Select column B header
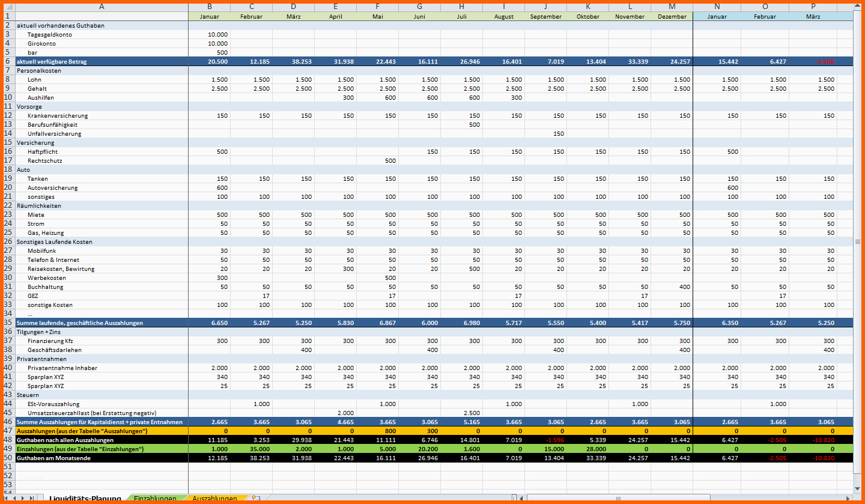 point(209,7)
